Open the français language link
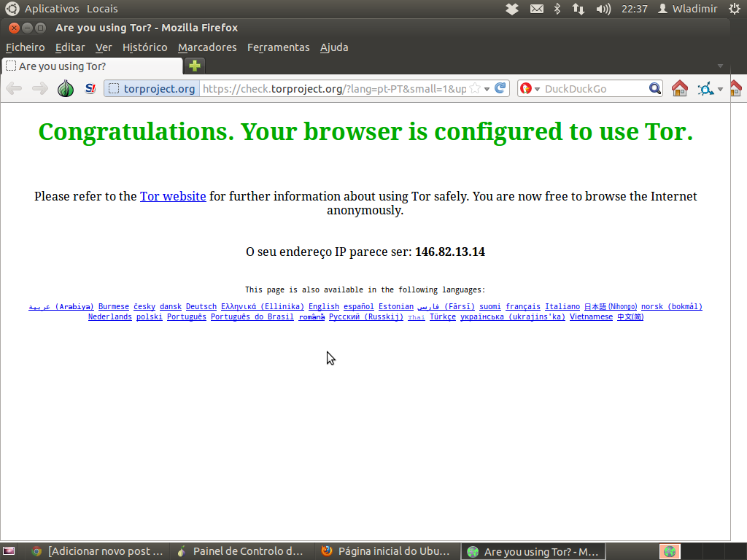 (523, 307)
